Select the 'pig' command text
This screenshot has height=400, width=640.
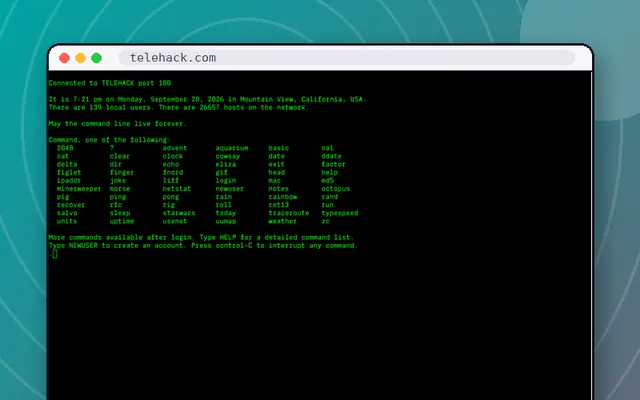coord(63,197)
